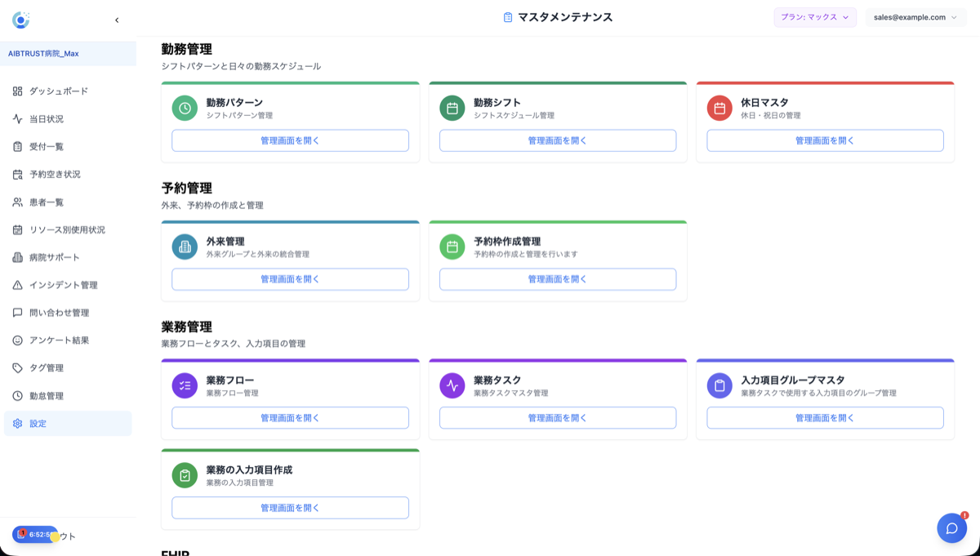Viewport: 980px width, 556px height.
Task: Click the purple 業務フロー checklist icon
Action: click(x=184, y=385)
